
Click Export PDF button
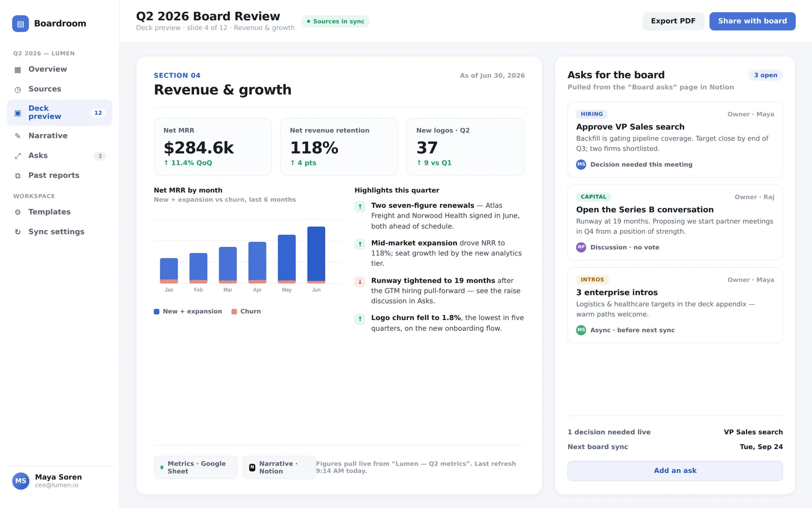point(673,21)
